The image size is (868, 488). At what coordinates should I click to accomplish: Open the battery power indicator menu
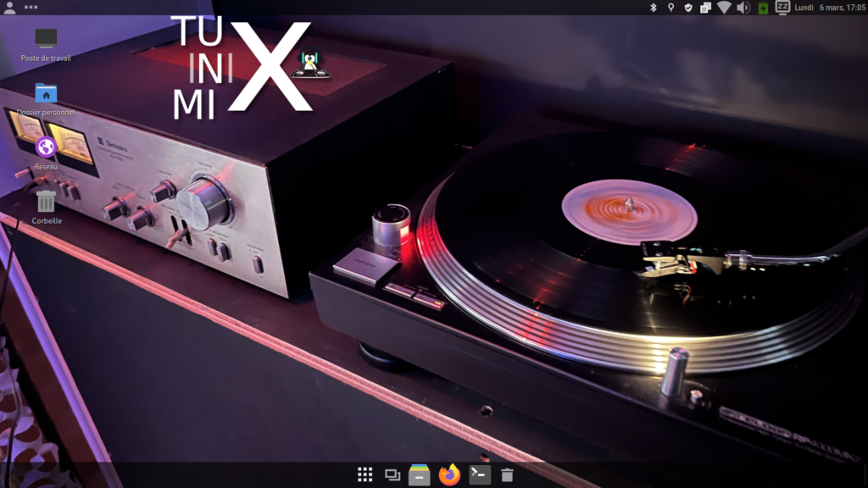(763, 8)
